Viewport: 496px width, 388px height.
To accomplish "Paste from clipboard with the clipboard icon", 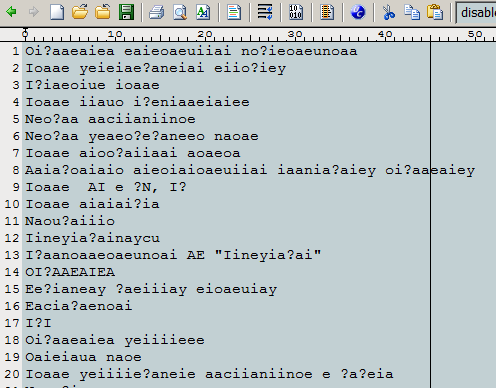I will pyautogui.click(x=435, y=12).
